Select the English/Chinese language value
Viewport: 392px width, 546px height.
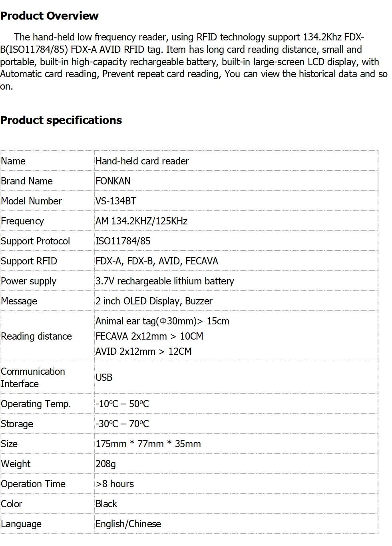[128, 524]
